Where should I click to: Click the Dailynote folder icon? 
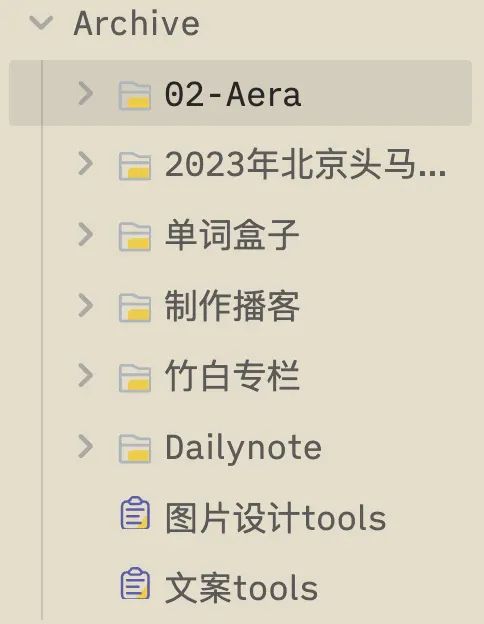coord(135,448)
